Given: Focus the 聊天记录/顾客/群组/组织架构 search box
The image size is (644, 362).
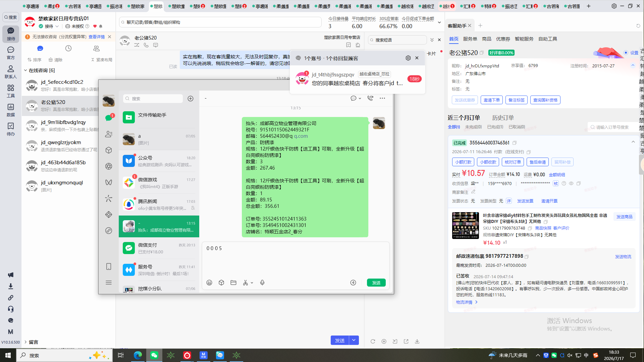Looking at the screenshot, I should click(220, 22).
